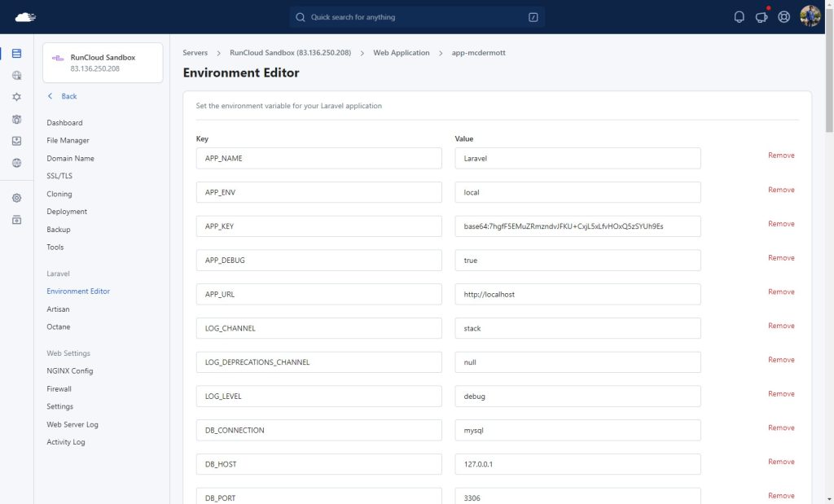The width and height of the screenshot is (834, 504).
Task: Open the support lifebuoy icon
Action: tap(784, 17)
